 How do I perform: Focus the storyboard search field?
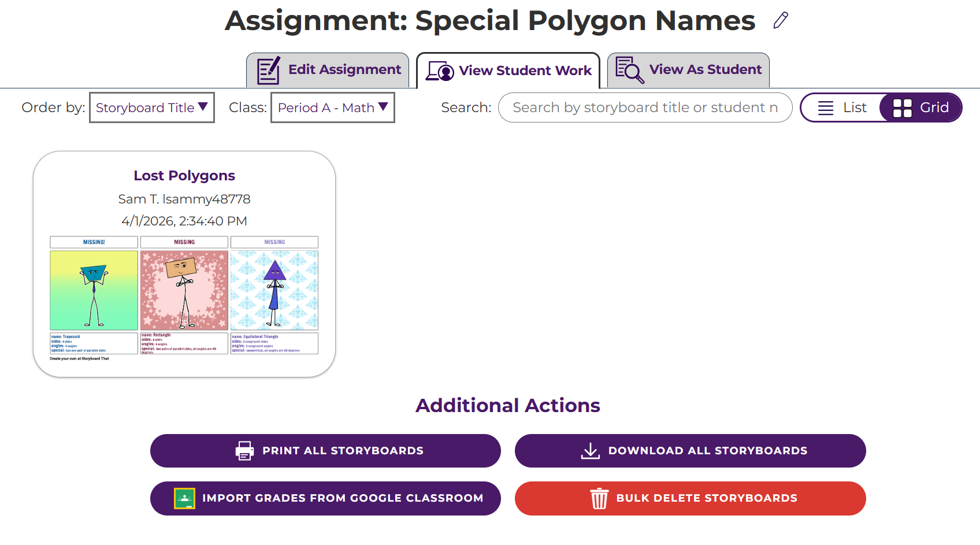[645, 107]
